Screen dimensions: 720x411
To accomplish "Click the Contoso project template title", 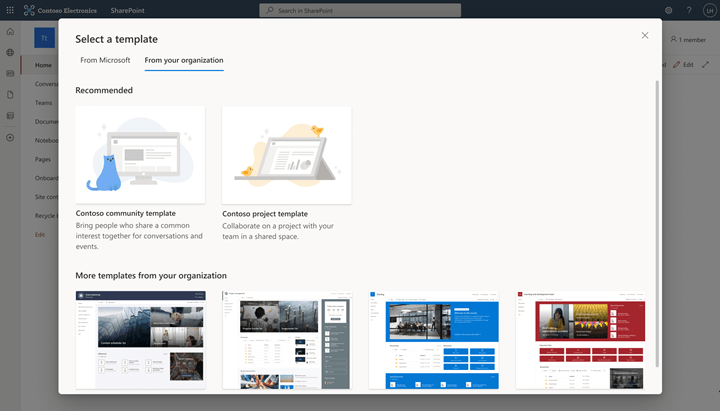I will [x=265, y=214].
